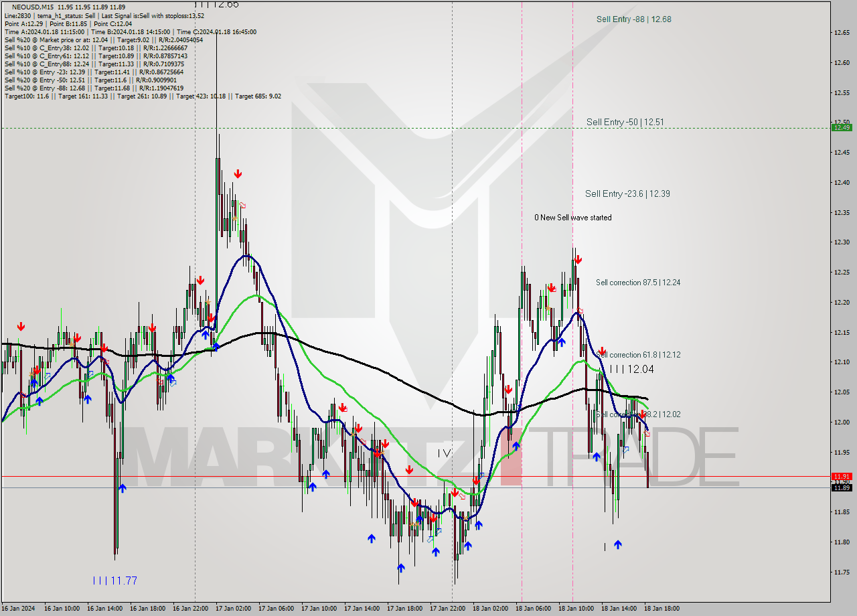Select the '17 Jan 10:00' time label

[x=319, y=609]
